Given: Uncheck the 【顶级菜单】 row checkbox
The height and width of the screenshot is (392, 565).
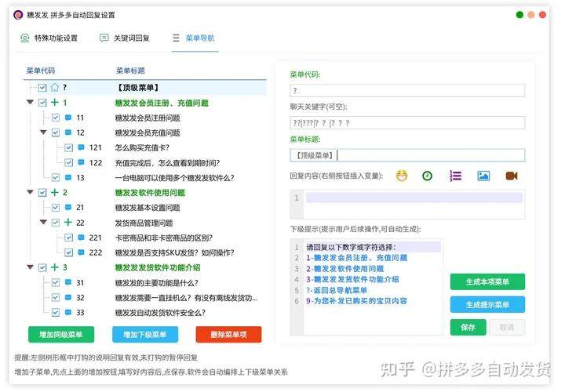Looking at the screenshot, I should (x=42, y=88).
